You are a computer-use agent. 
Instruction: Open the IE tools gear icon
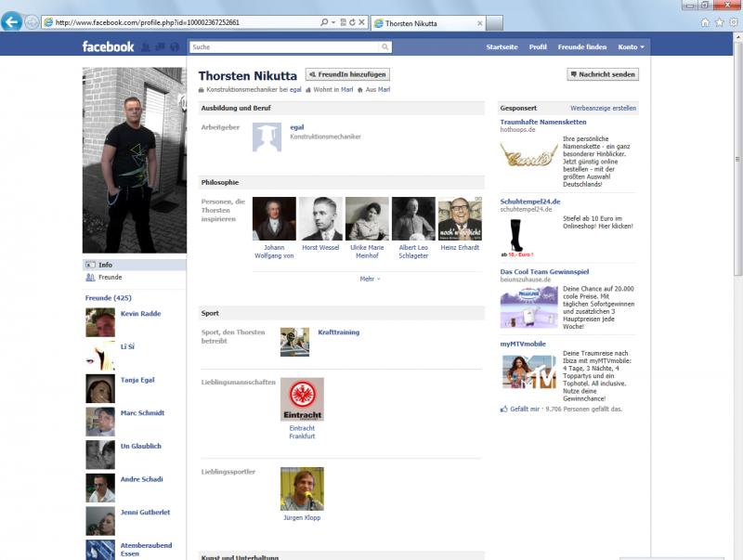pyautogui.click(x=732, y=21)
